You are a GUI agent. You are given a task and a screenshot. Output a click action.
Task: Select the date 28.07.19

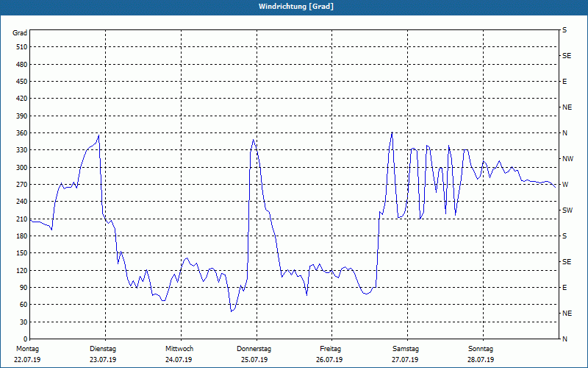pos(481,360)
